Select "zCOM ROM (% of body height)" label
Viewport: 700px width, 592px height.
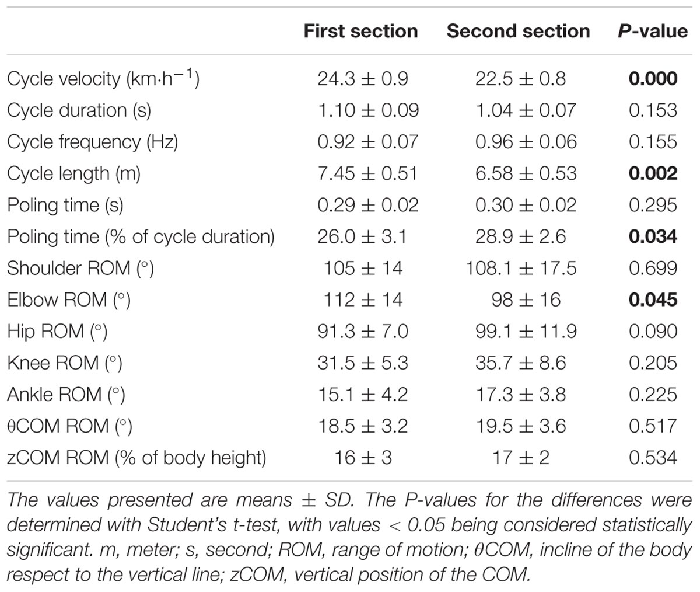pyautogui.click(x=136, y=457)
